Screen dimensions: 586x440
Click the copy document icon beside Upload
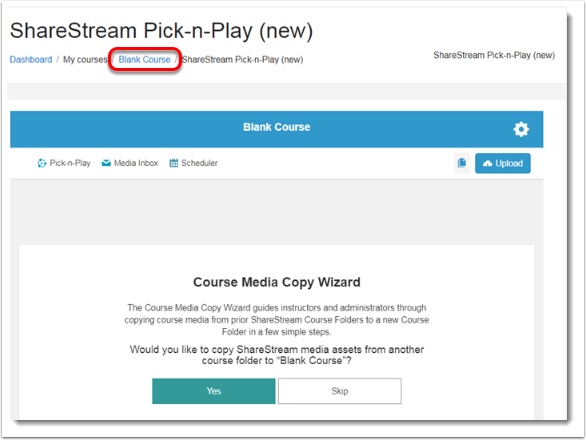click(462, 163)
